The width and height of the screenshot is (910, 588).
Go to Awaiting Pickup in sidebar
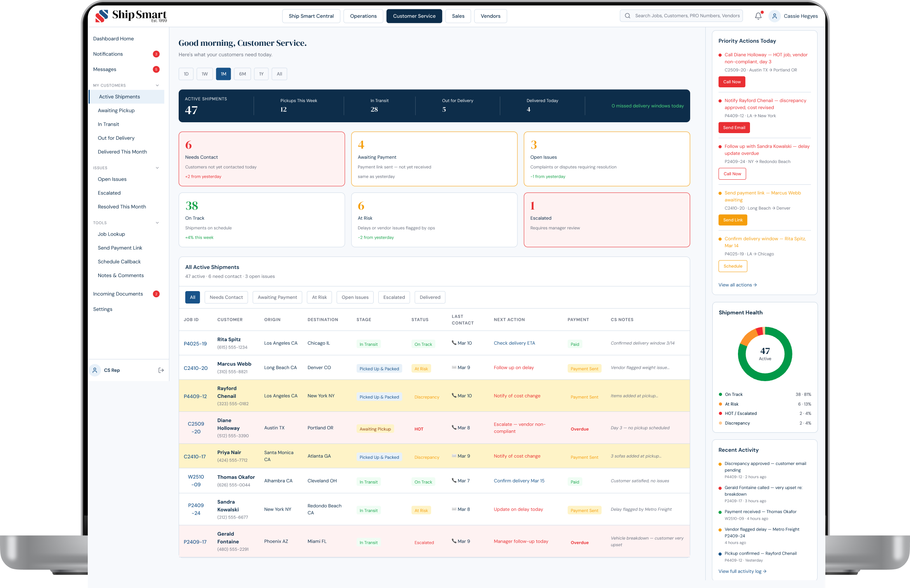click(x=116, y=111)
